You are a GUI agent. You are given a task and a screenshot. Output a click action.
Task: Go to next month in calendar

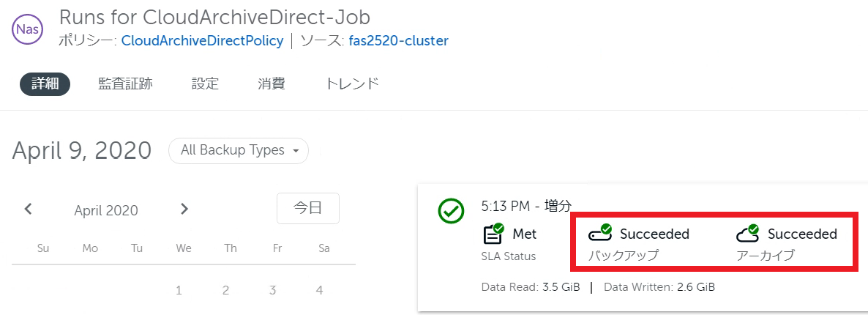pos(184,209)
